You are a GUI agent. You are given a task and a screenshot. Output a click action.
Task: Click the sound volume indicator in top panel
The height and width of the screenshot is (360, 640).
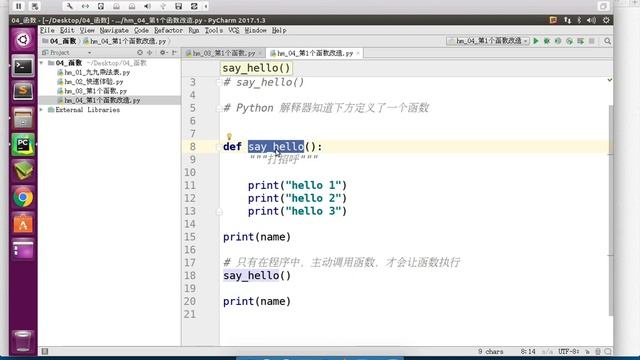pyautogui.click(x=591, y=20)
